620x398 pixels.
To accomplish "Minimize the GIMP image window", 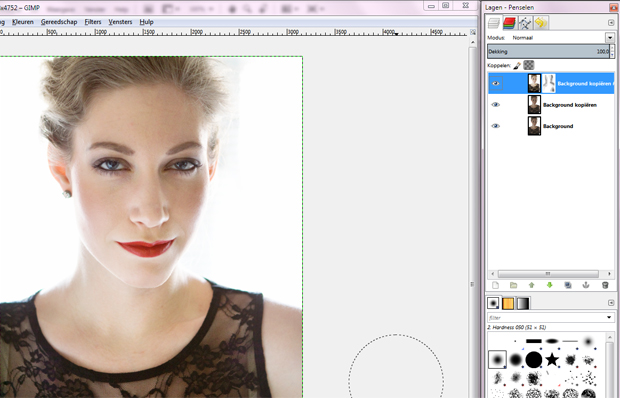I will click(x=431, y=6).
